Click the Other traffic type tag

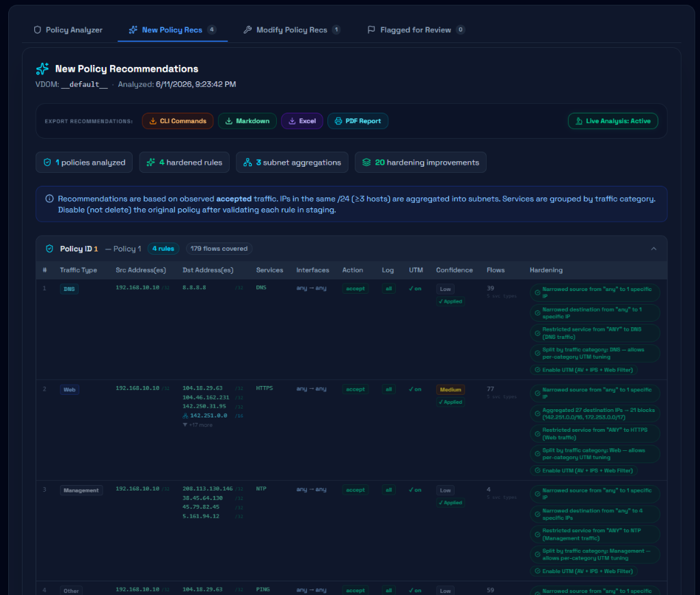click(x=71, y=590)
